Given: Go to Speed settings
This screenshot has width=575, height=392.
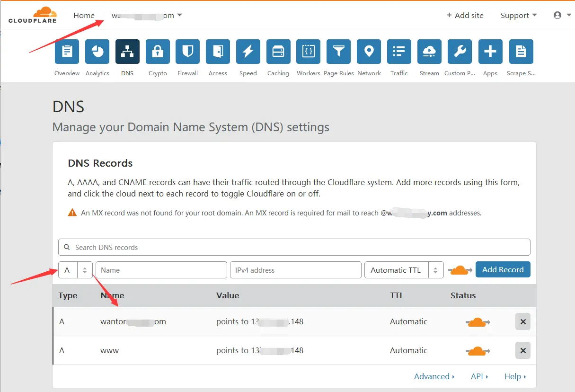Looking at the screenshot, I should 248,52.
